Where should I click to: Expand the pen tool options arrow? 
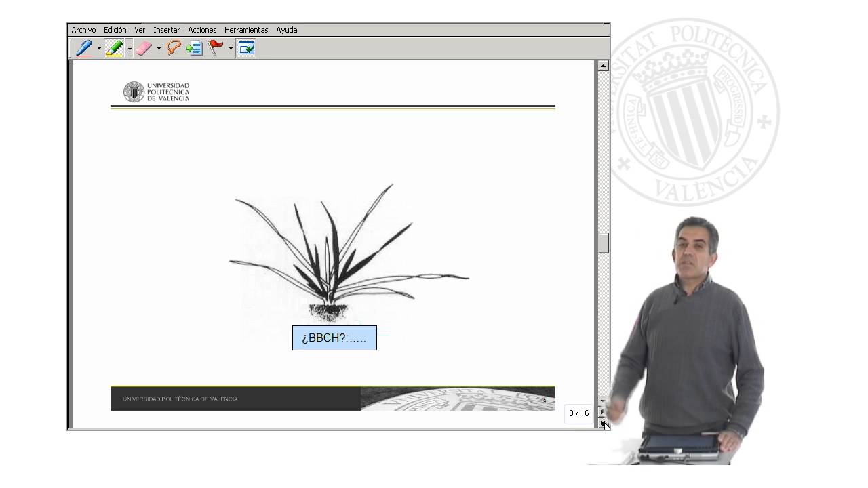click(99, 49)
